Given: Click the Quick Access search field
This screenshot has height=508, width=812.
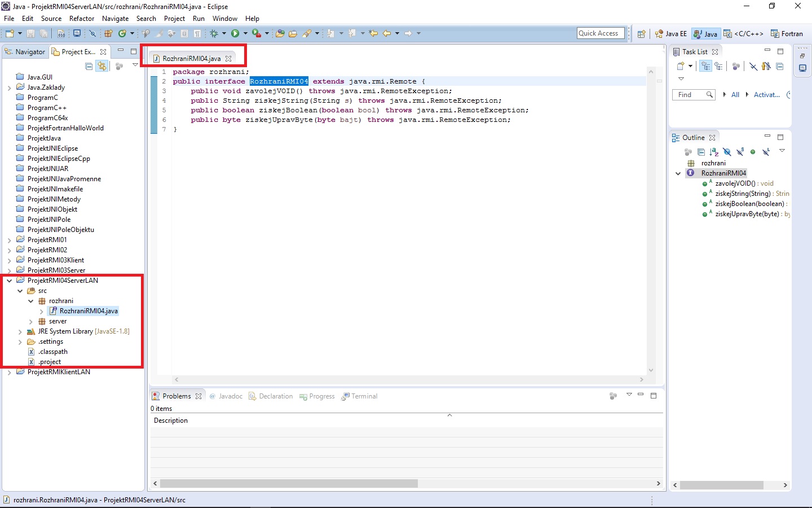Looking at the screenshot, I should pos(601,33).
